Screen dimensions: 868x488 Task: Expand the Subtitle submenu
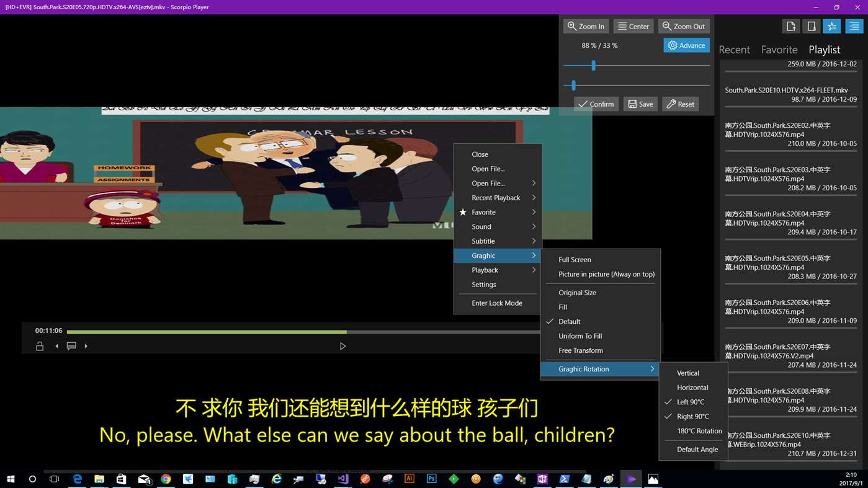pos(498,241)
